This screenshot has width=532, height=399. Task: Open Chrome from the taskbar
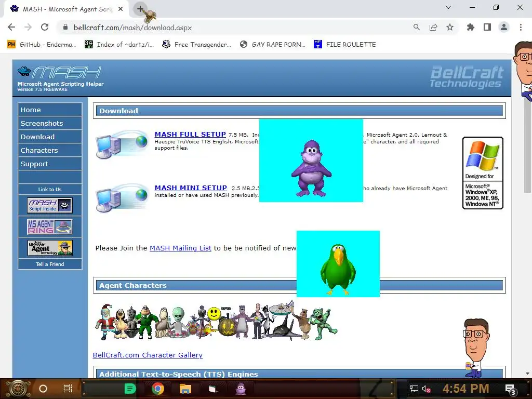(x=158, y=389)
